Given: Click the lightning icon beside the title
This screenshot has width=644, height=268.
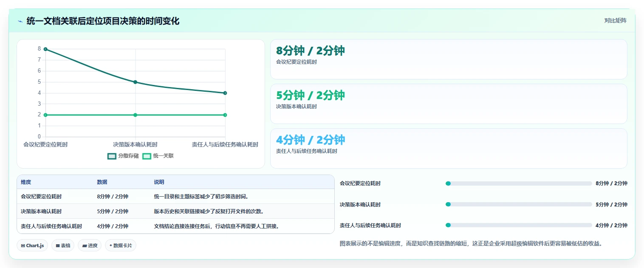Looking at the screenshot, I should 20,21.
